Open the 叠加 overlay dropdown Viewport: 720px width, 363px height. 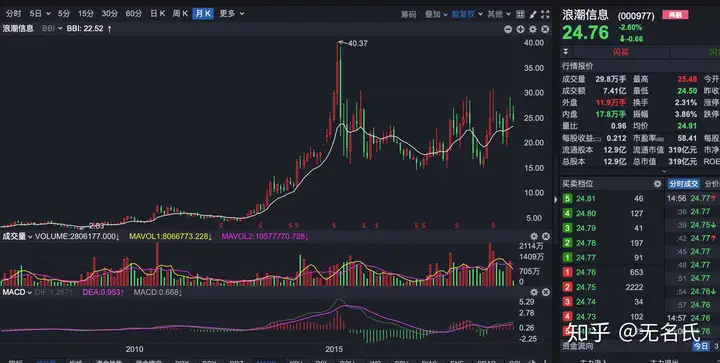click(436, 14)
